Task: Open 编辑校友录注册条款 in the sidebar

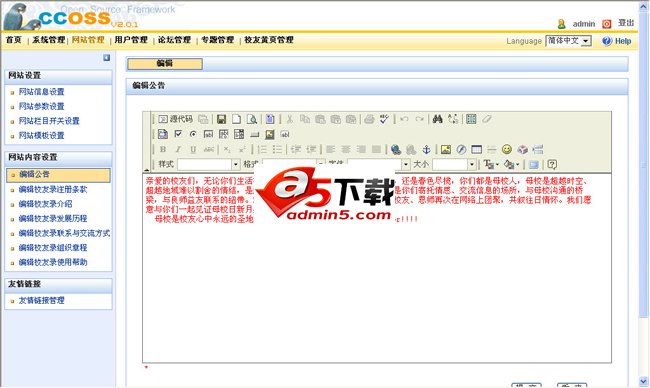Action: tap(53, 189)
